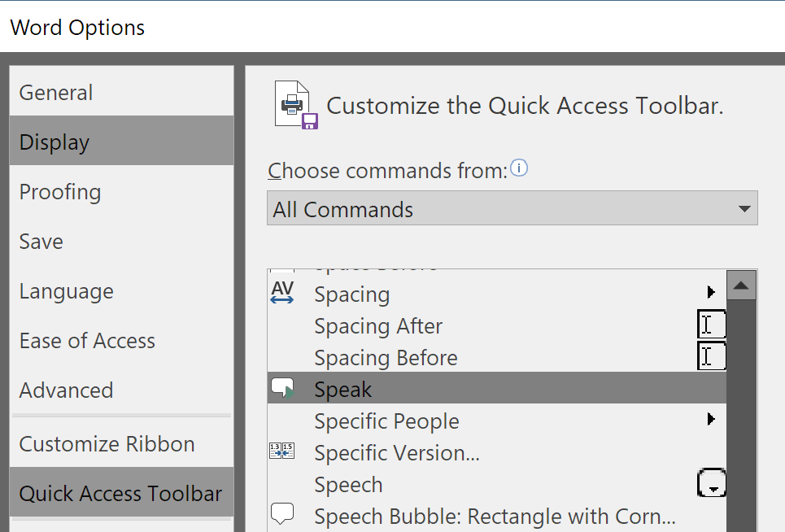Image resolution: width=785 pixels, height=532 pixels.
Task: Open the Customize Ribbon tab
Action: click(x=107, y=444)
